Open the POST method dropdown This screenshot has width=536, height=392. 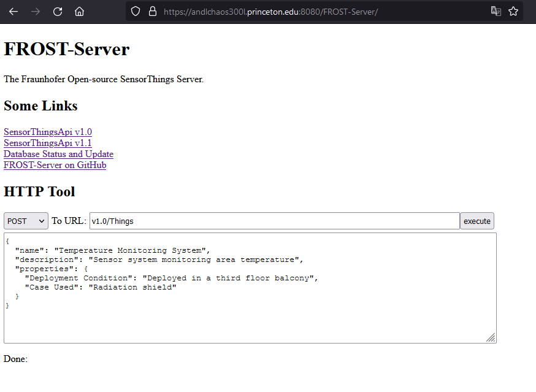click(x=26, y=221)
